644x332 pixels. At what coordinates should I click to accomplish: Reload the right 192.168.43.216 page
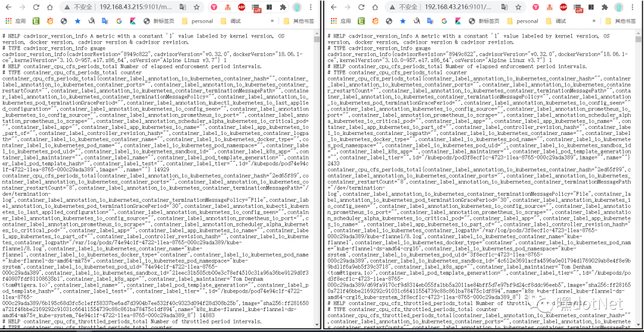click(x=361, y=7)
